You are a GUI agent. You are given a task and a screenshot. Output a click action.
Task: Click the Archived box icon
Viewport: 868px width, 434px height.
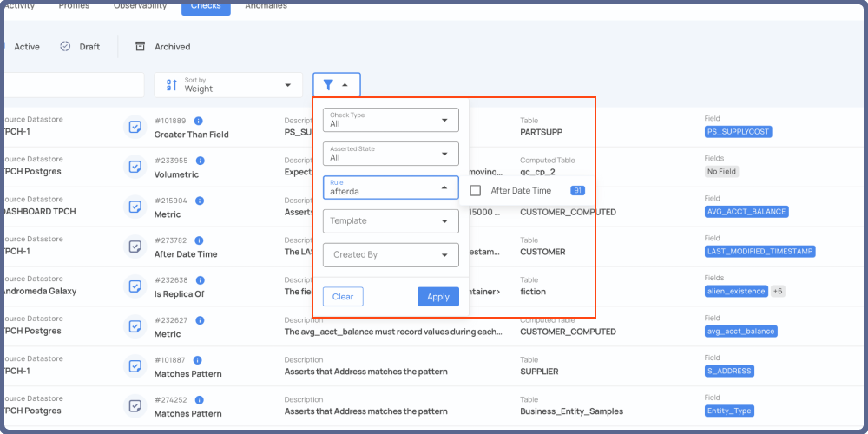coord(140,47)
